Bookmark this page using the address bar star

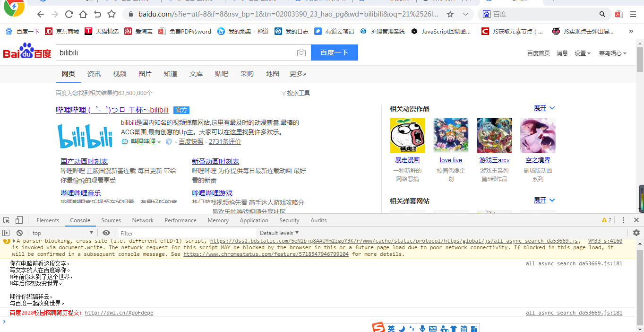tap(450, 14)
